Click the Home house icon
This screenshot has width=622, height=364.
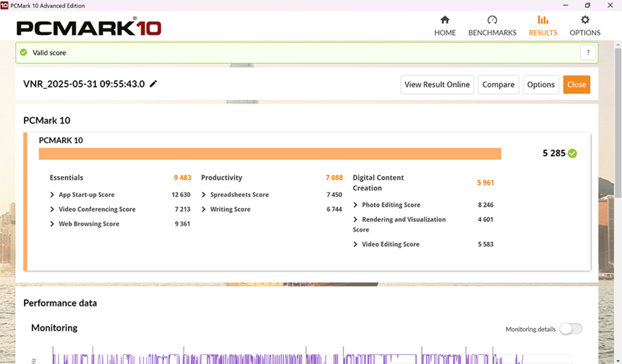pos(445,20)
